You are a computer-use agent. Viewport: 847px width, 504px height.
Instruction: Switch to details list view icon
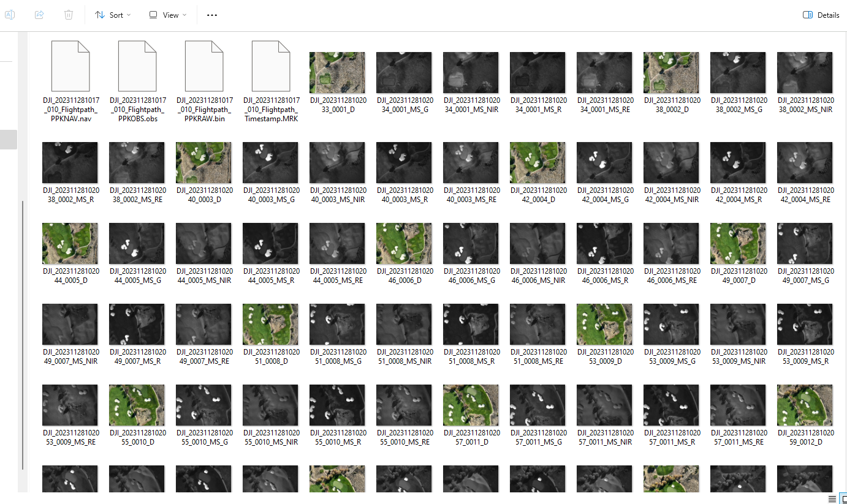[832, 498]
